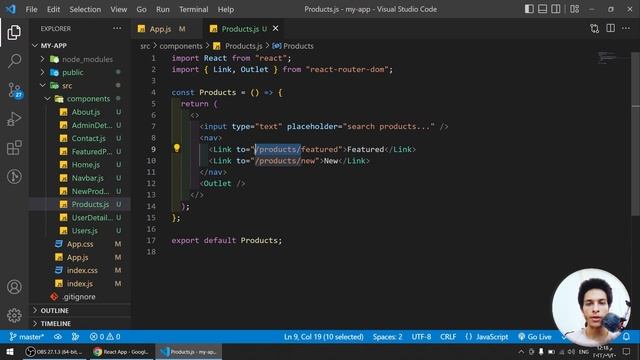Viewport: 640px width, 360px height.
Task: Change indentation via Spaces: 2
Action: pos(387,337)
